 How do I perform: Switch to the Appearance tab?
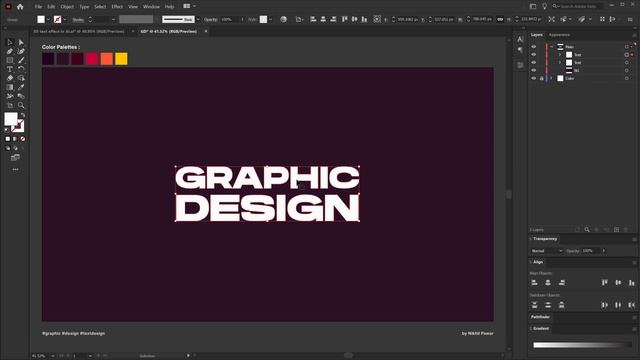(559, 35)
